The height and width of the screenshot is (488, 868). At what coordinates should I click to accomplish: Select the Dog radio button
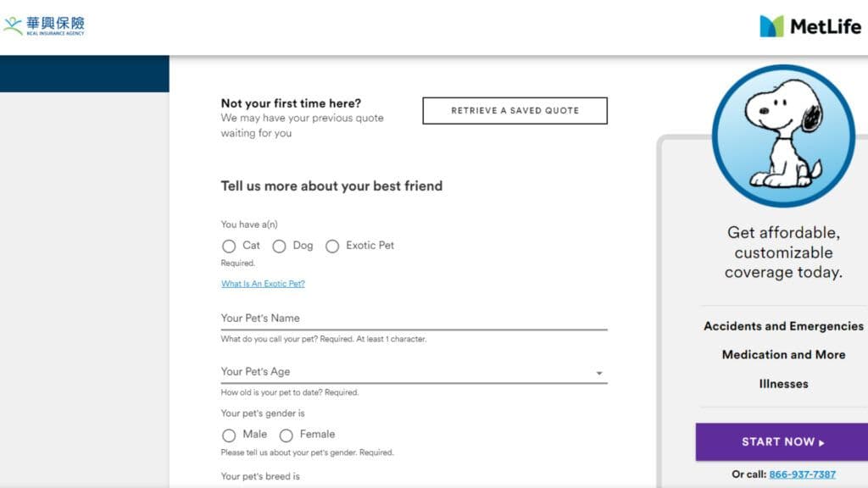pos(279,246)
